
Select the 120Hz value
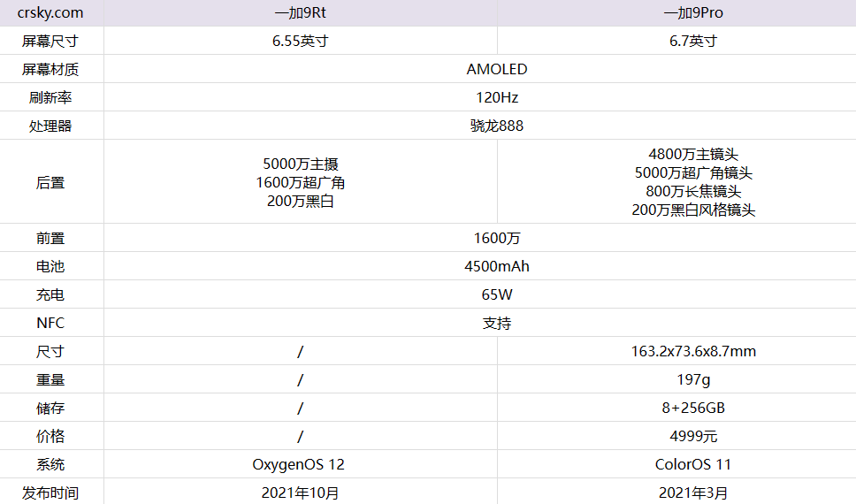pyautogui.click(x=497, y=98)
